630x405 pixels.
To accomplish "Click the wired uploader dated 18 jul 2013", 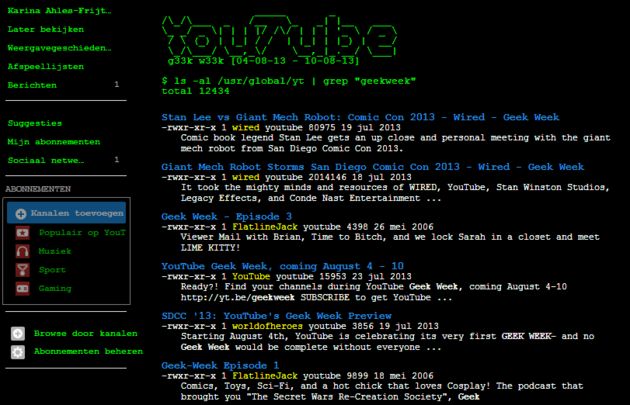I will click(x=246, y=178).
